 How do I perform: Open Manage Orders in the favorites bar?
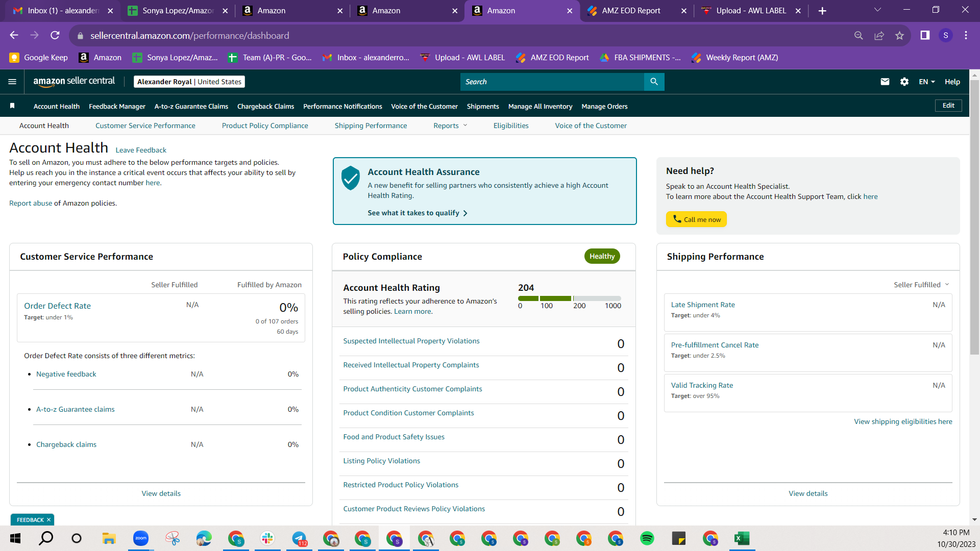click(604, 106)
